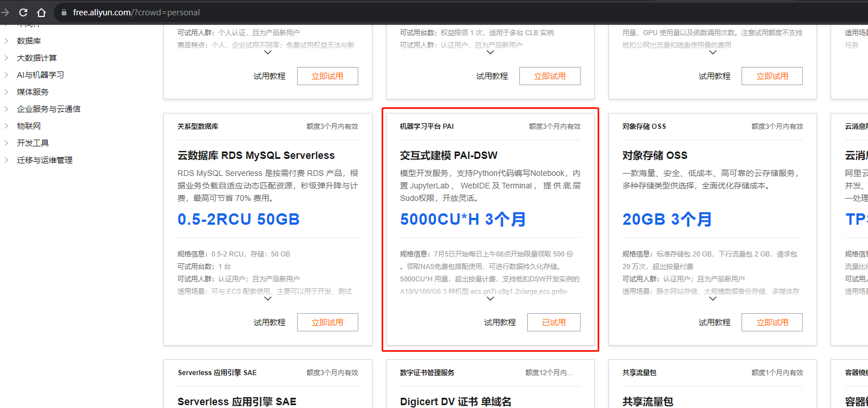Expand the 数据库 sidebar category
Screen dimensions: 868x408
point(28,41)
